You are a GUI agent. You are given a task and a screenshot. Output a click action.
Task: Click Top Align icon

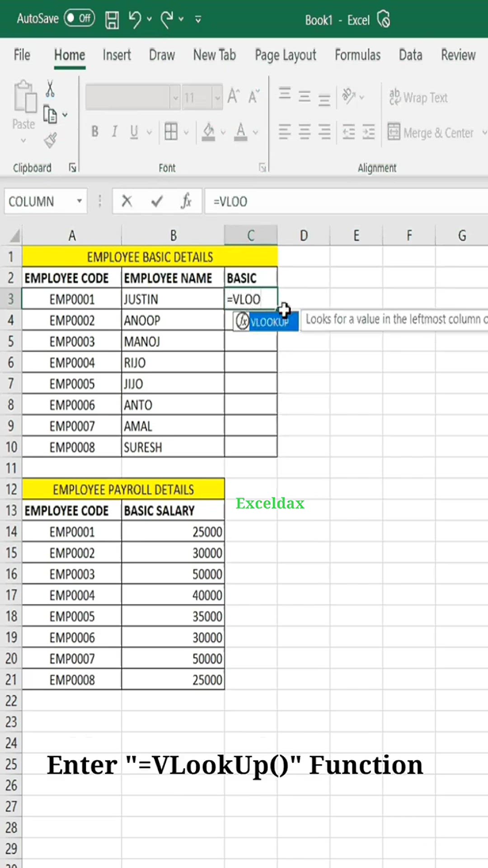tap(285, 94)
